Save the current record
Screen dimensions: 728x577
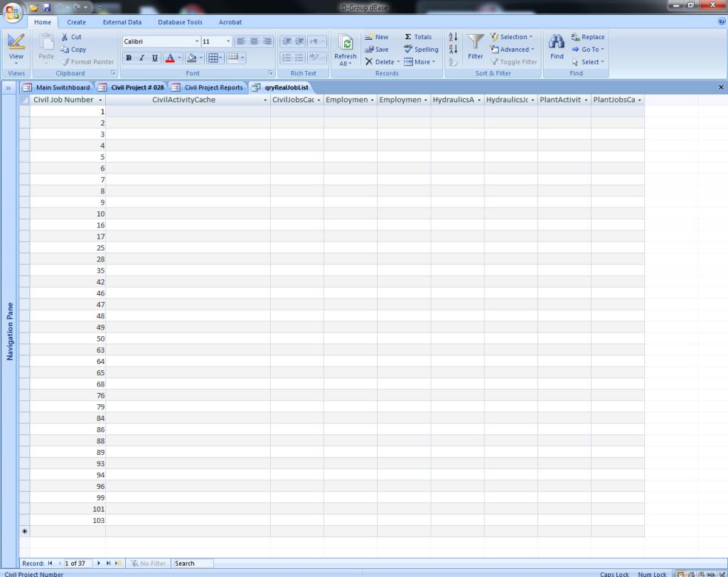pos(377,49)
